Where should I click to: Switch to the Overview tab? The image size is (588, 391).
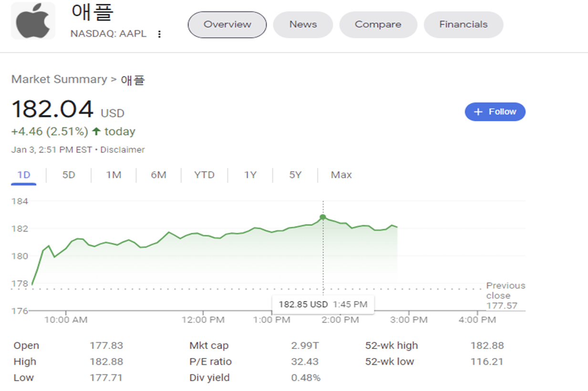[x=227, y=24]
